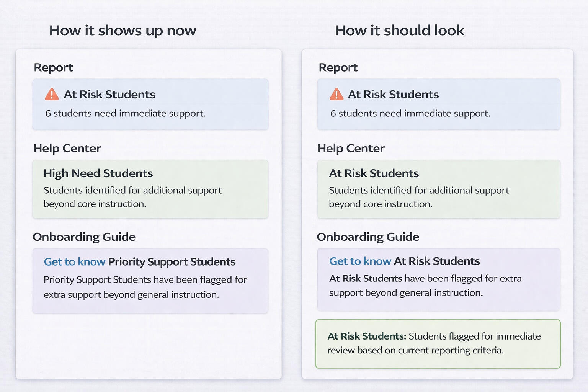
Task: Click the bold "At Risk Students" text in the right onboarding description
Action: (x=366, y=278)
